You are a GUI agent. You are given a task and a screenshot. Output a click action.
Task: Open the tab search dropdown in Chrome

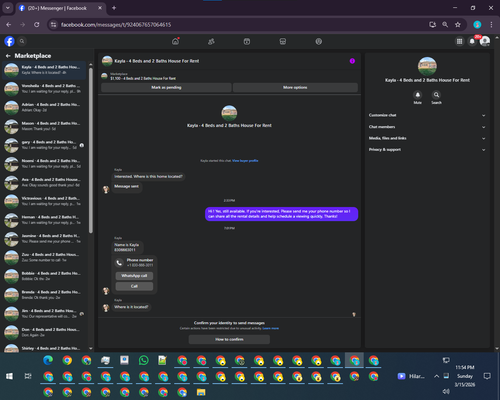(x=7, y=8)
